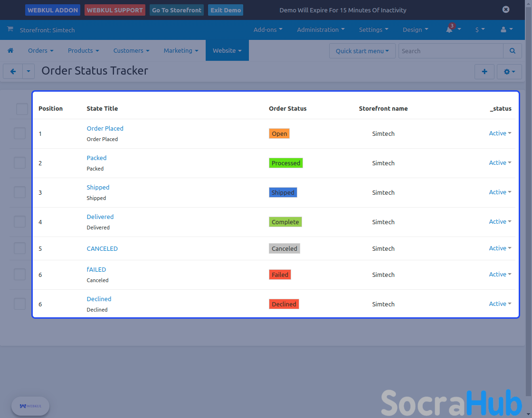The image size is (532, 418).
Task: Check the box for Order Placed row
Action: (x=20, y=133)
